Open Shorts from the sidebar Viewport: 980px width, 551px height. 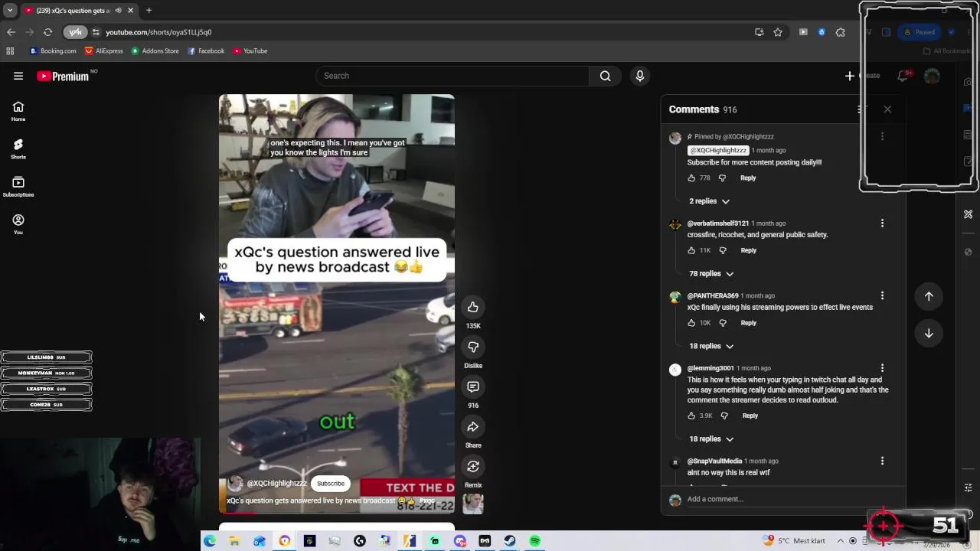pos(18,149)
